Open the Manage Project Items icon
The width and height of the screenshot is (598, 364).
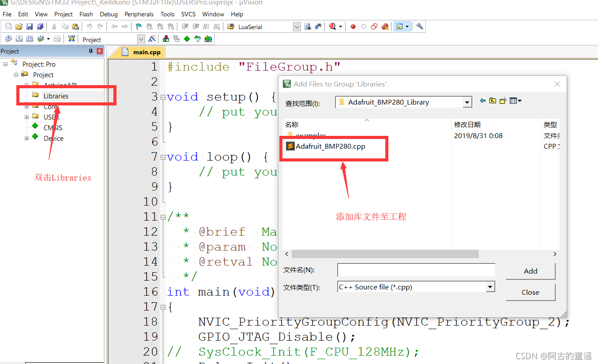click(165, 39)
